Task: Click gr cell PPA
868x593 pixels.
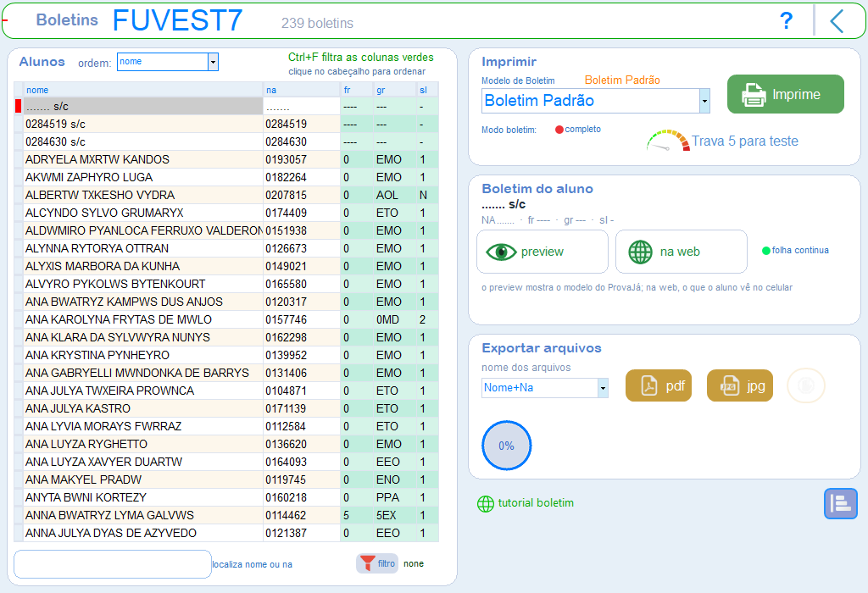Action: pyautogui.click(x=395, y=497)
